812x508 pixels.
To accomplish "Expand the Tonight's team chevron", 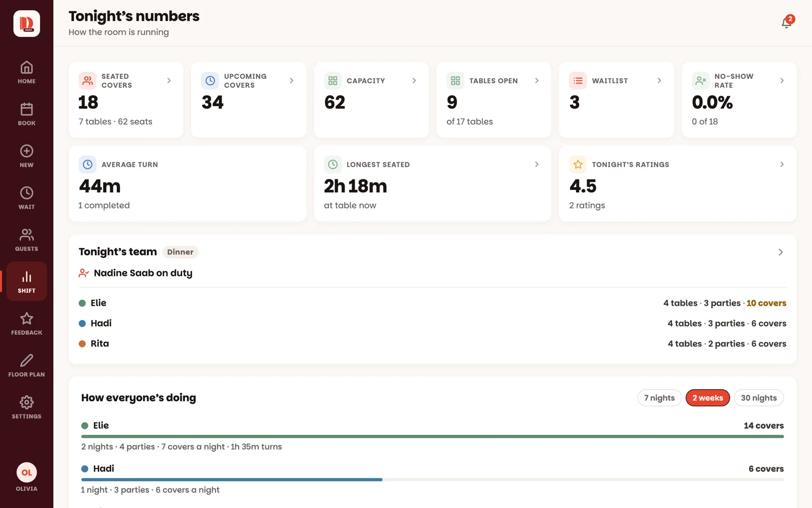I will [x=781, y=252].
